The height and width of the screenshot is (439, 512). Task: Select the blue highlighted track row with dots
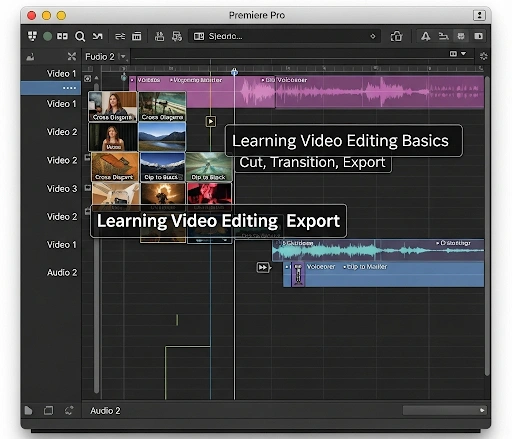point(51,88)
